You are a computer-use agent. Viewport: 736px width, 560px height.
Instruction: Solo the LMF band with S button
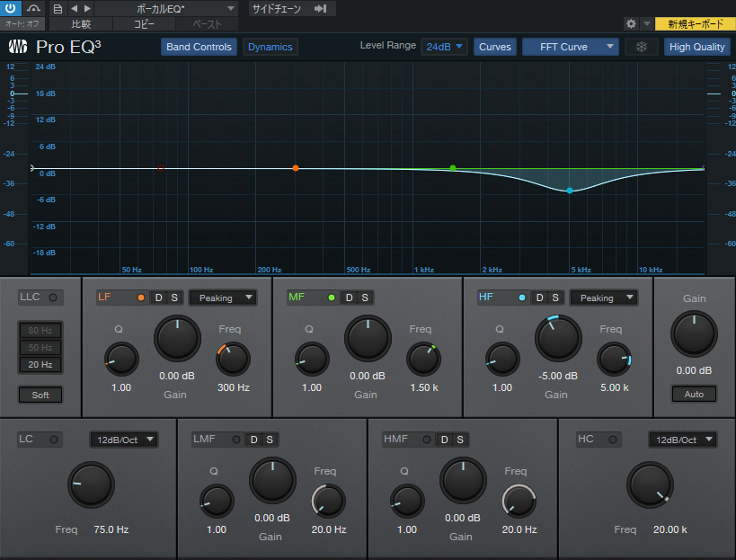click(270, 440)
